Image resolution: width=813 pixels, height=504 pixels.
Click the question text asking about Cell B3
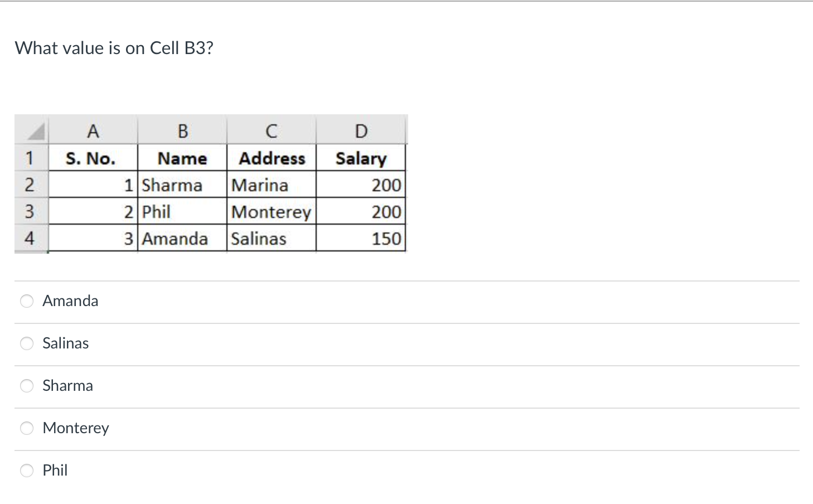pos(114,48)
